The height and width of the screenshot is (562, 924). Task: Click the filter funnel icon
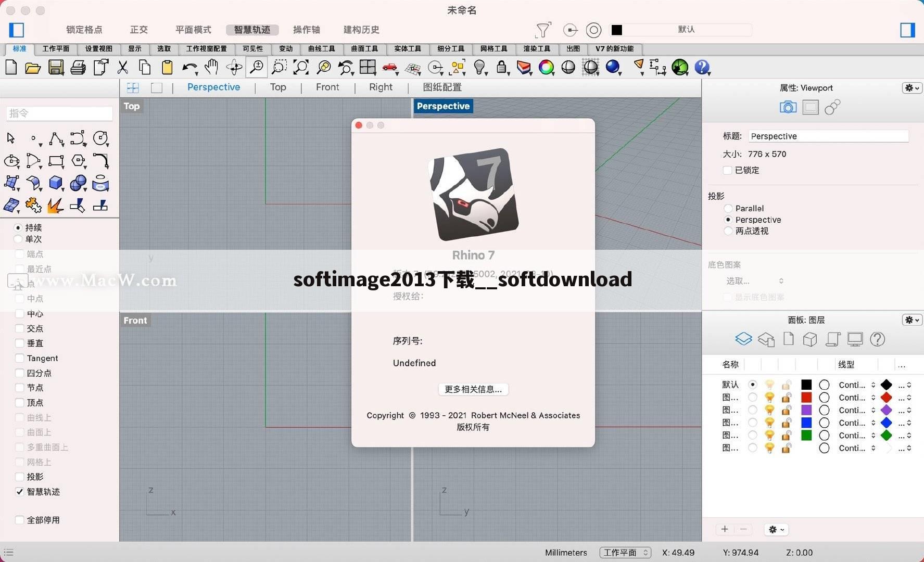coord(543,30)
